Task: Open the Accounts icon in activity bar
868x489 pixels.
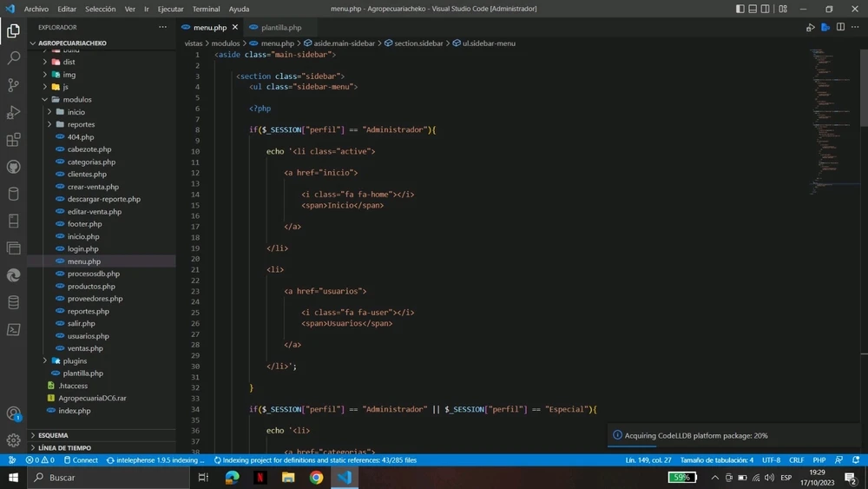Action: 13,413
